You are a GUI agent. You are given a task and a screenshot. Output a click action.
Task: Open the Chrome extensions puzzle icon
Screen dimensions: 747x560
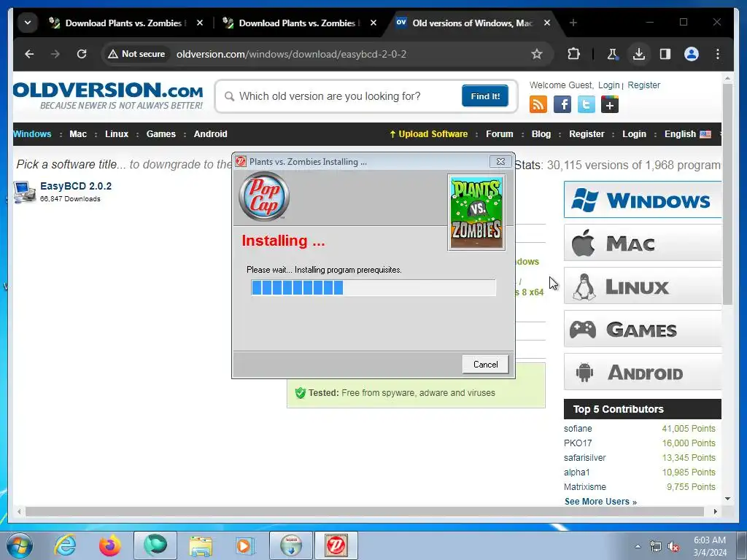573,54
